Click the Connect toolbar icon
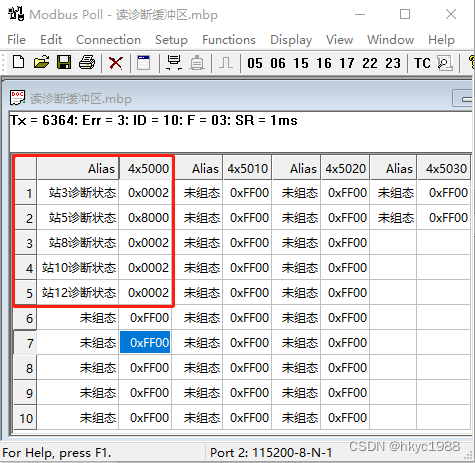 (174, 62)
